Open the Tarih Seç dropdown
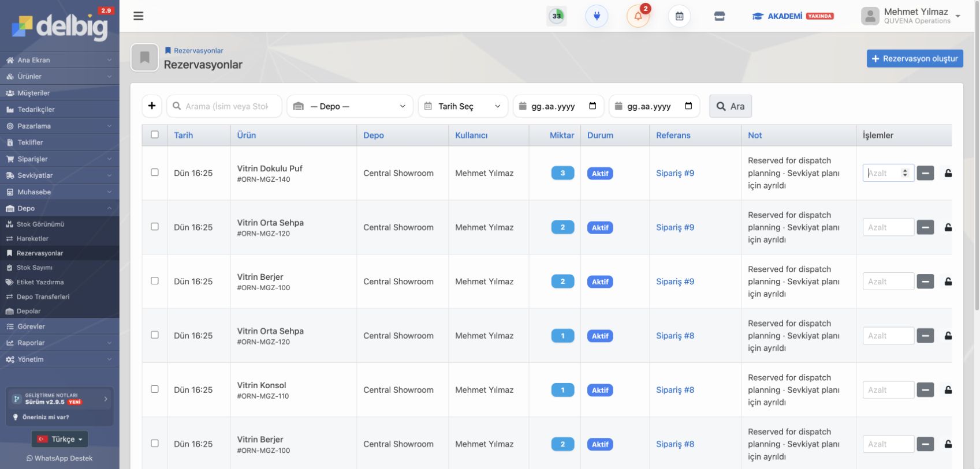 click(x=463, y=106)
